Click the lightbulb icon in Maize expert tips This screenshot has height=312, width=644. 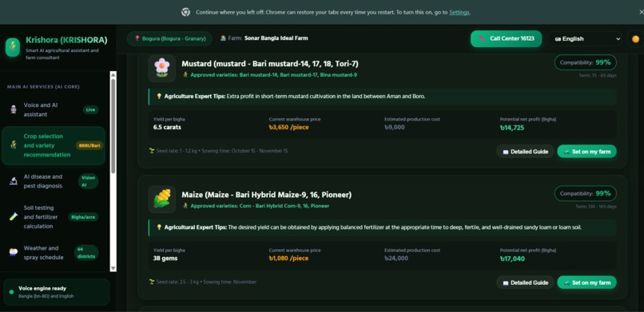pos(159,227)
